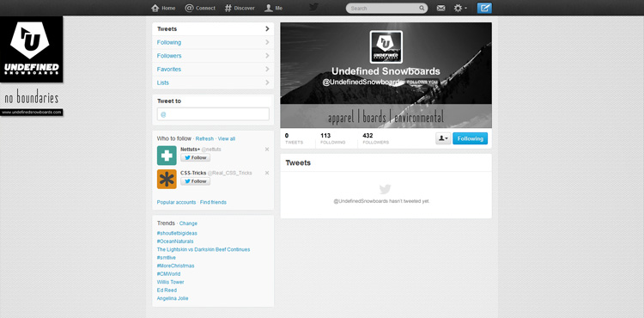Image resolution: width=644 pixels, height=318 pixels.
Task: Open the Favorites section
Action: (x=213, y=69)
